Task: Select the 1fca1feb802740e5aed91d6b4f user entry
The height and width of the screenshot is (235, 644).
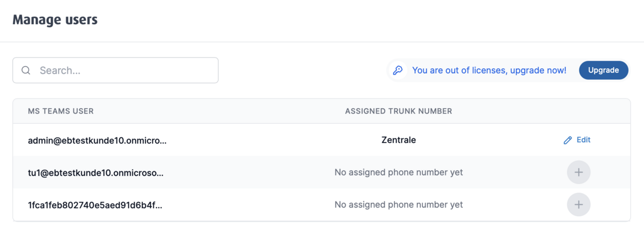Action: click(95, 205)
